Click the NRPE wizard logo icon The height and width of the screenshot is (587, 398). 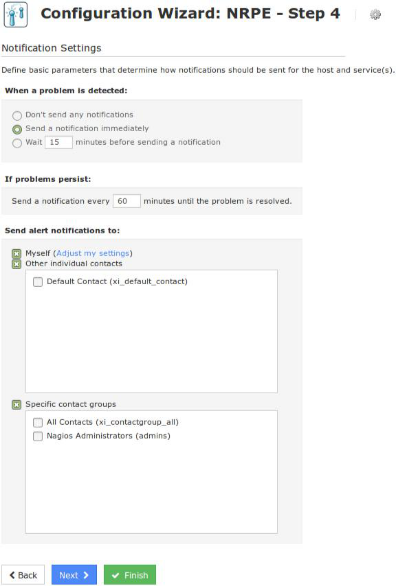16,14
